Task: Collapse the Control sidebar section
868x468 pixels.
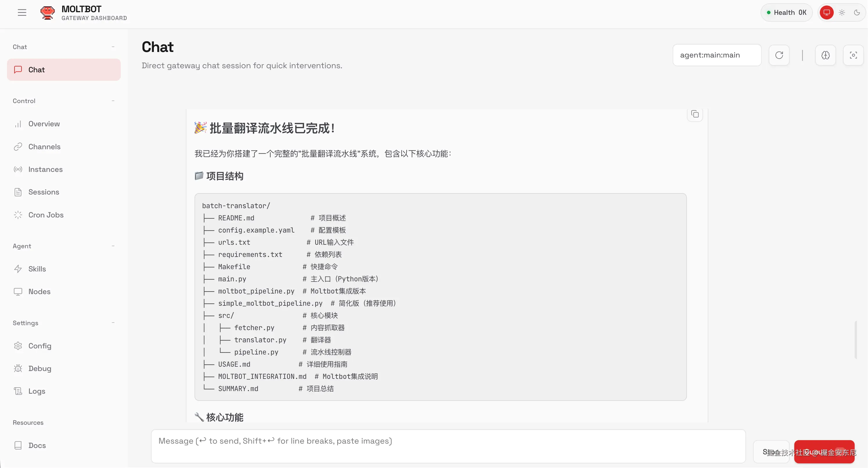Action: (x=113, y=101)
